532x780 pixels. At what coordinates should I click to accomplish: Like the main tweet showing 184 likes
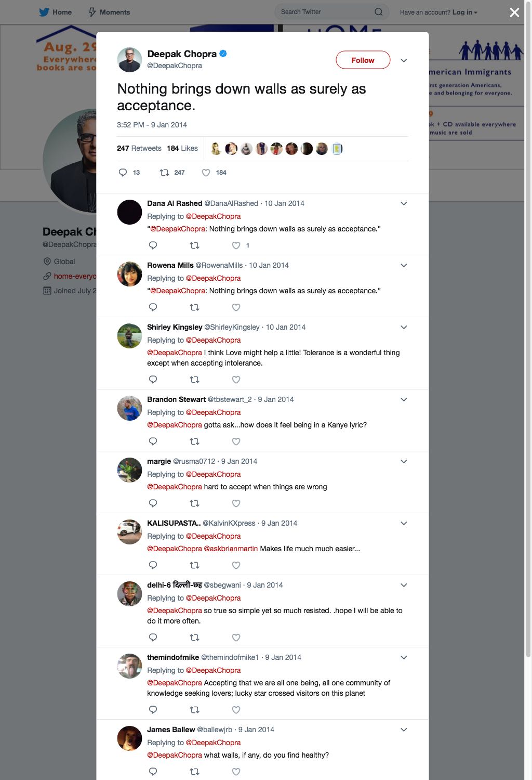[x=206, y=173]
